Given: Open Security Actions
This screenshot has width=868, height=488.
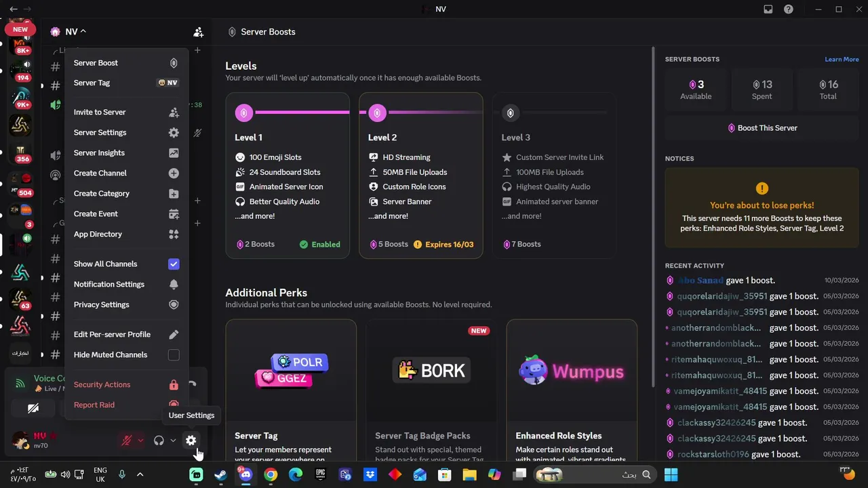Looking at the screenshot, I should point(126,385).
